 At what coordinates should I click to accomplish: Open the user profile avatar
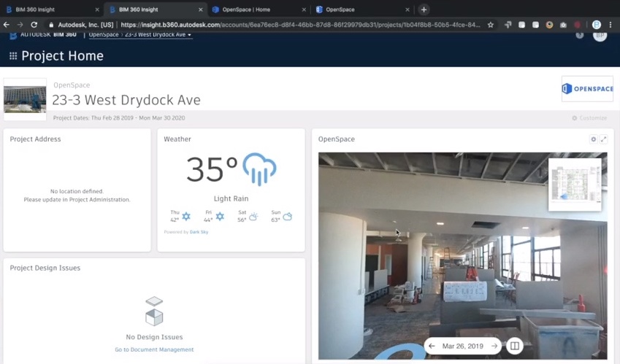600,34
